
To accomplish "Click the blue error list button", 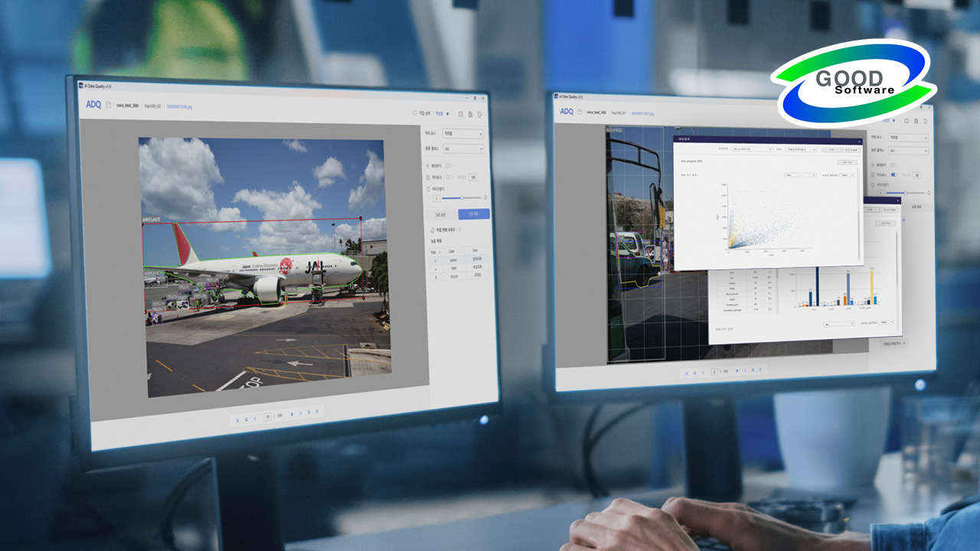I will point(474,214).
